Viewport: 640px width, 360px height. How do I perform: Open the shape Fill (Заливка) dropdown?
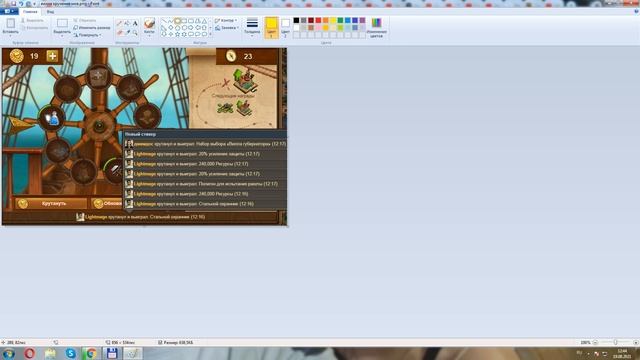point(227,28)
